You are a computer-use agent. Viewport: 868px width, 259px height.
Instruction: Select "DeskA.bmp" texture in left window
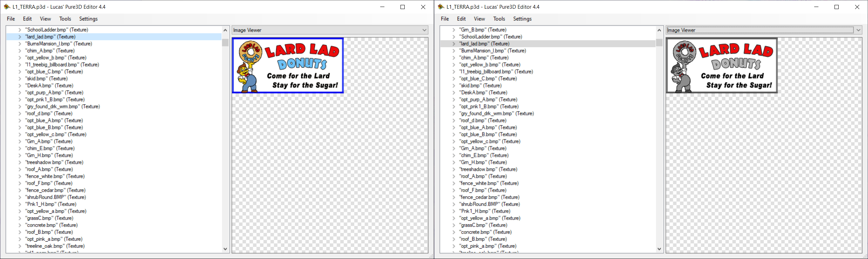pyautogui.click(x=49, y=85)
